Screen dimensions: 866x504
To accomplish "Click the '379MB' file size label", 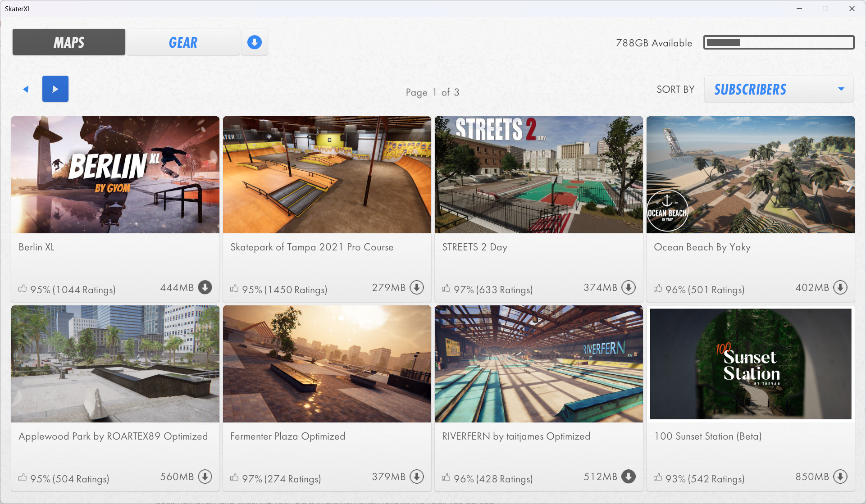I will 389,477.
